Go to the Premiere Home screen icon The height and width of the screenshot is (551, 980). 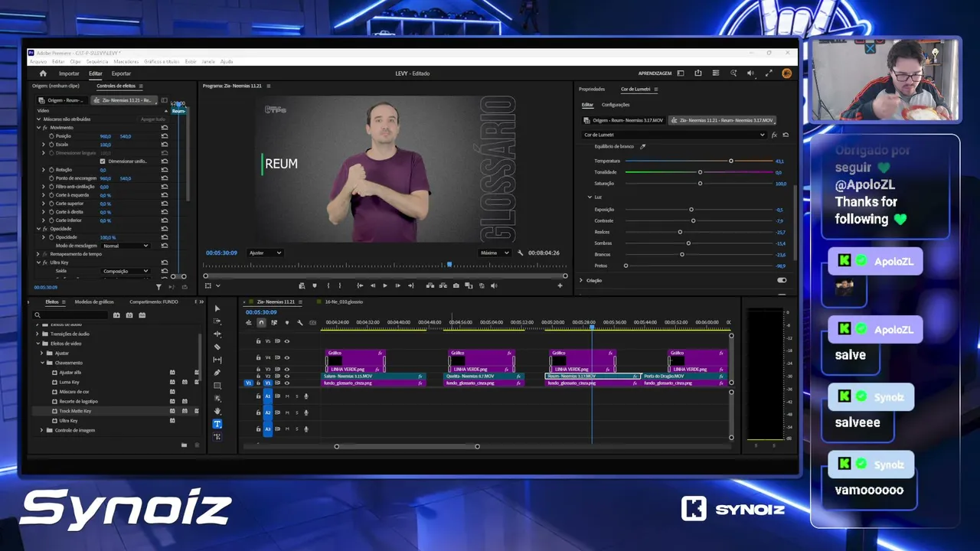[x=43, y=73]
